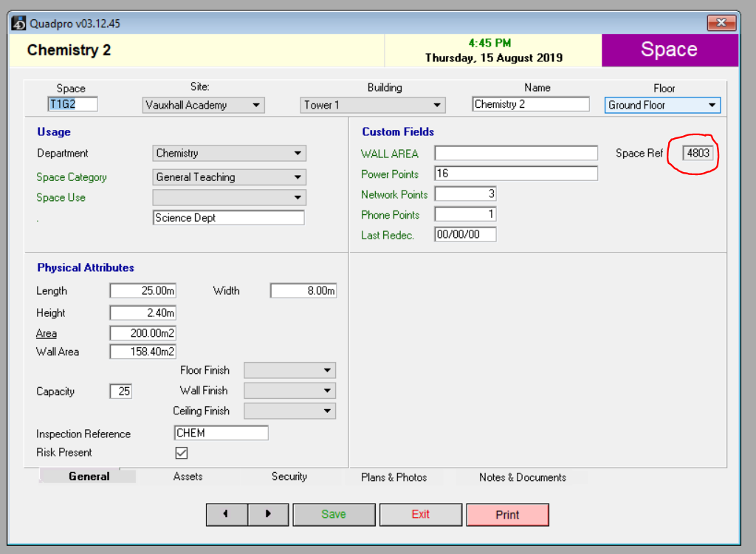Click the Custom Fields heading
Image resolution: width=756 pixels, height=554 pixels.
pos(398,131)
